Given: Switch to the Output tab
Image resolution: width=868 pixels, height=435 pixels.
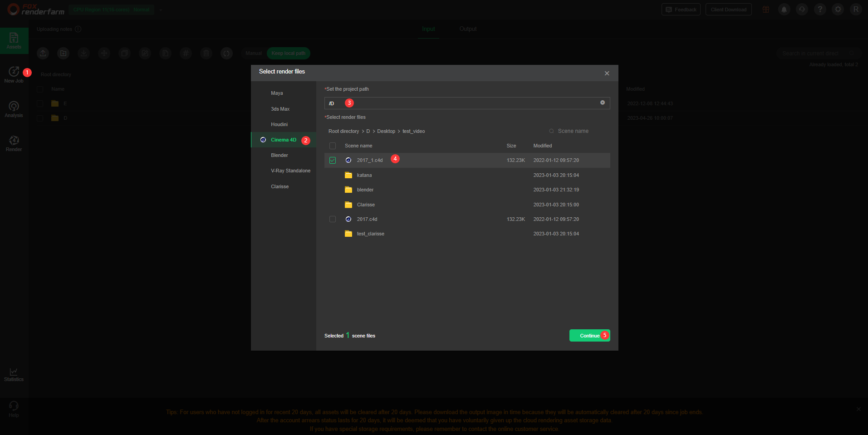Looking at the screenshot, I should click(468, 29).
